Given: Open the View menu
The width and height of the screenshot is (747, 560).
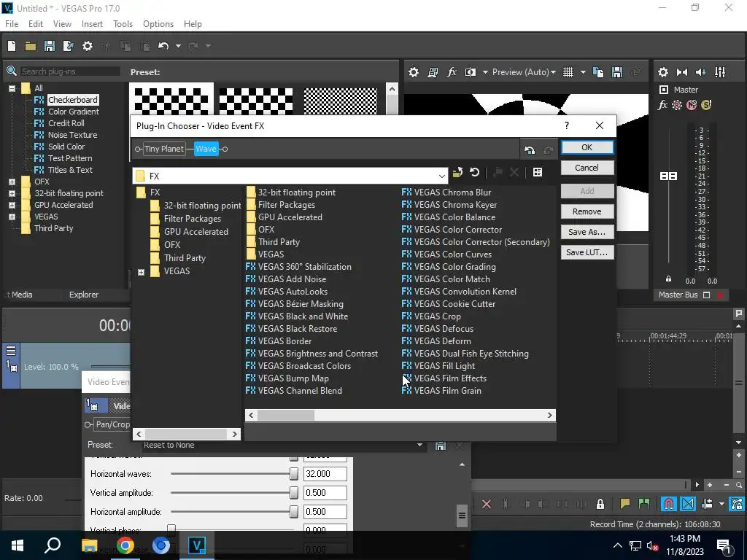Looking at the screenshot, I should [62, 24].
